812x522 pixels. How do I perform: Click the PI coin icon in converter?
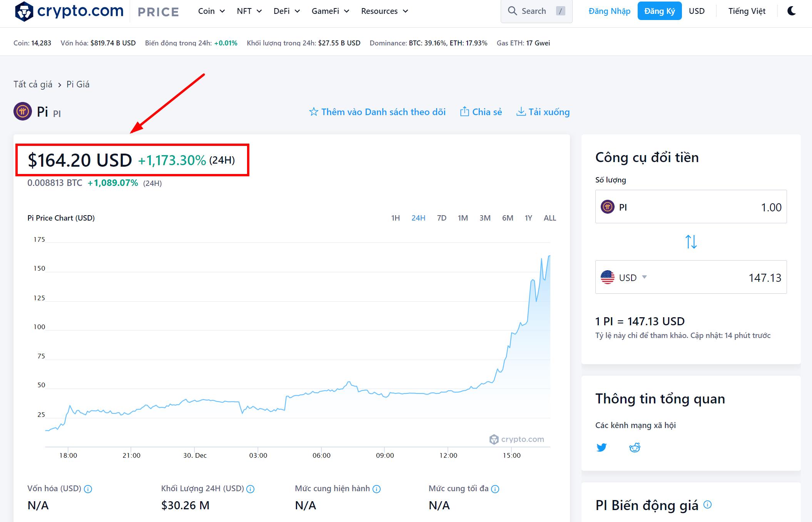608,207
